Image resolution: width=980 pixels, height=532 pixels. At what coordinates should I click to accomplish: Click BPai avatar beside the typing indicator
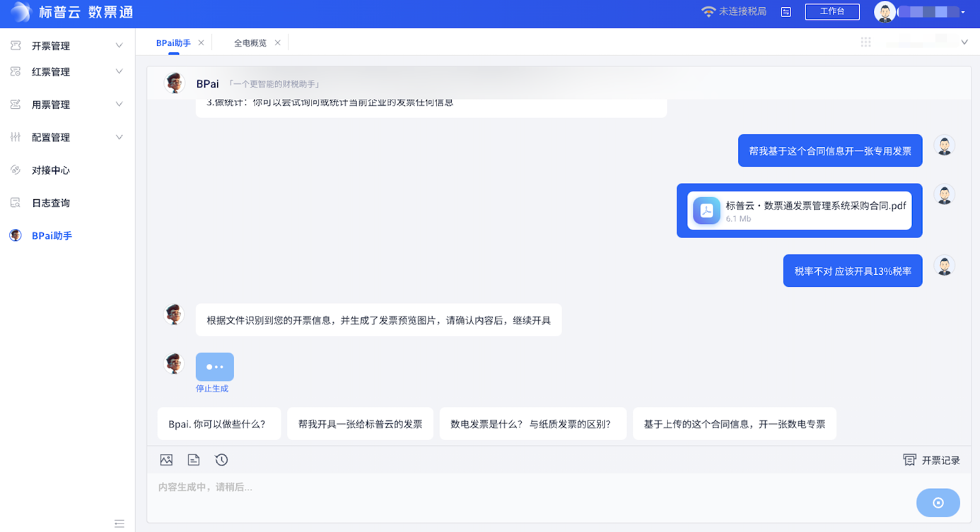(175, 363)
